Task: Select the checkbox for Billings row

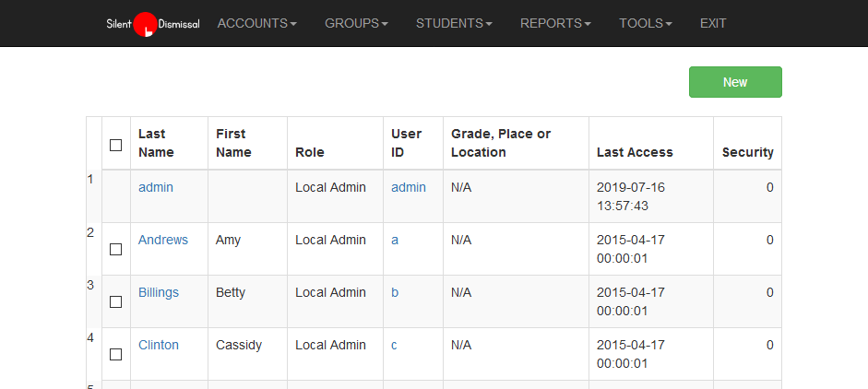Action: tap(115, 301)
